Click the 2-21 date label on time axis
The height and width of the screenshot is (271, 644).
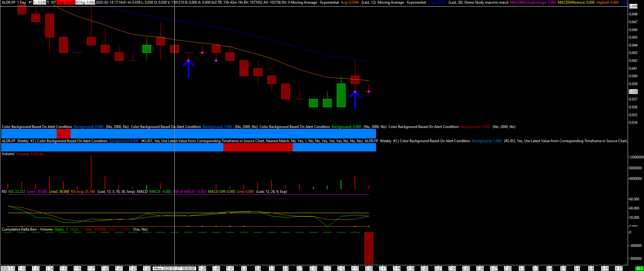tap(438, 269)
